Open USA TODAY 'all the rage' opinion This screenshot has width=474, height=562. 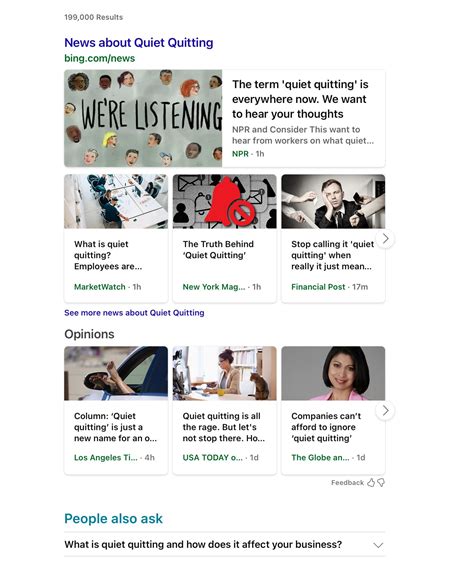point(224,427)
